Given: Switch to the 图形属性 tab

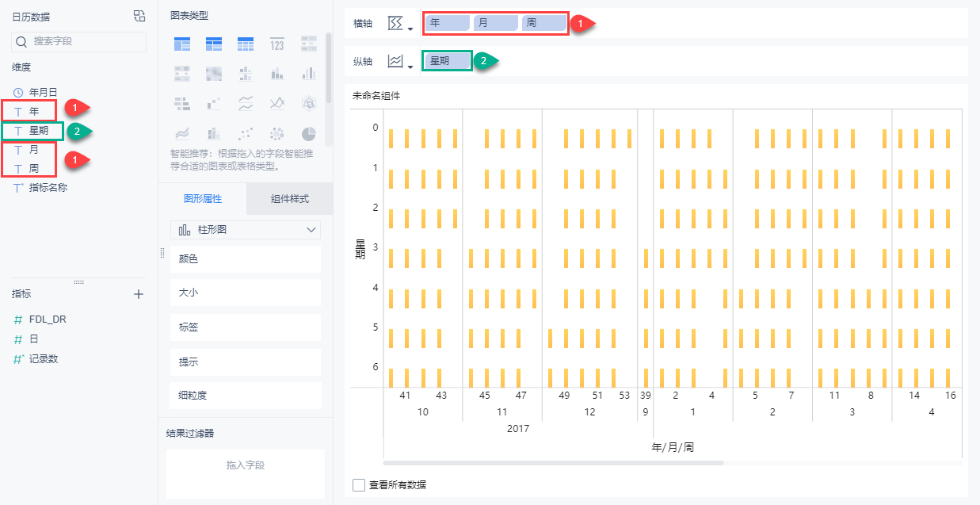Looking at the screenshot, I should click(203, 199).
